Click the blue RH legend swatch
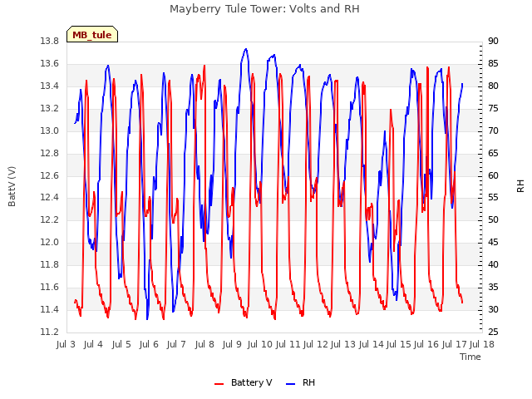Screen dimensions: 532x399 point(291,384)
